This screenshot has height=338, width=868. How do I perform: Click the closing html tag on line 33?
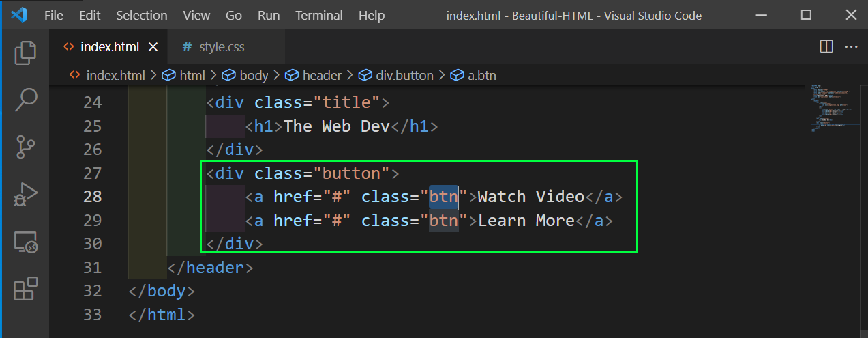162,314
